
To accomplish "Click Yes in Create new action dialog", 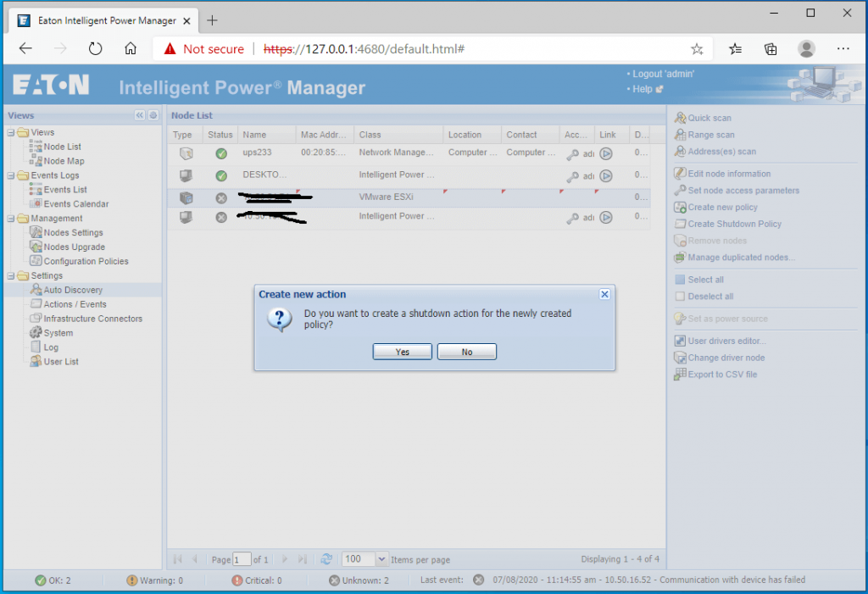I will point(402,352).
